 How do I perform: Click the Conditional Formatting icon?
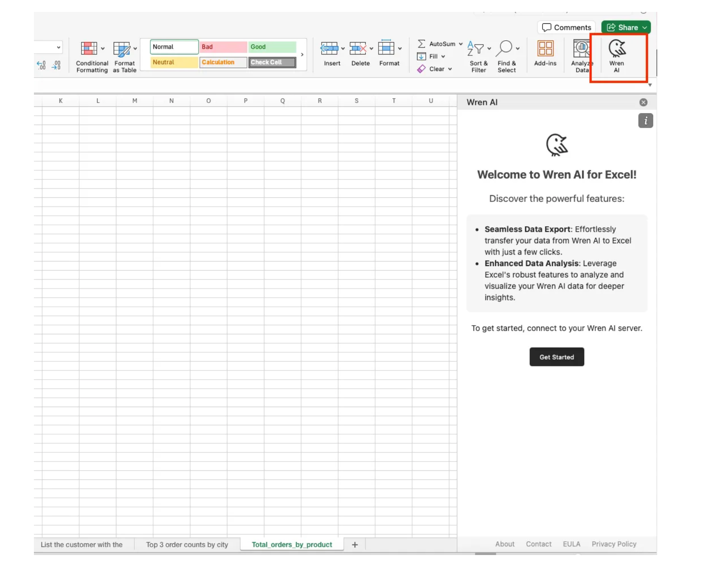(89, 49)
